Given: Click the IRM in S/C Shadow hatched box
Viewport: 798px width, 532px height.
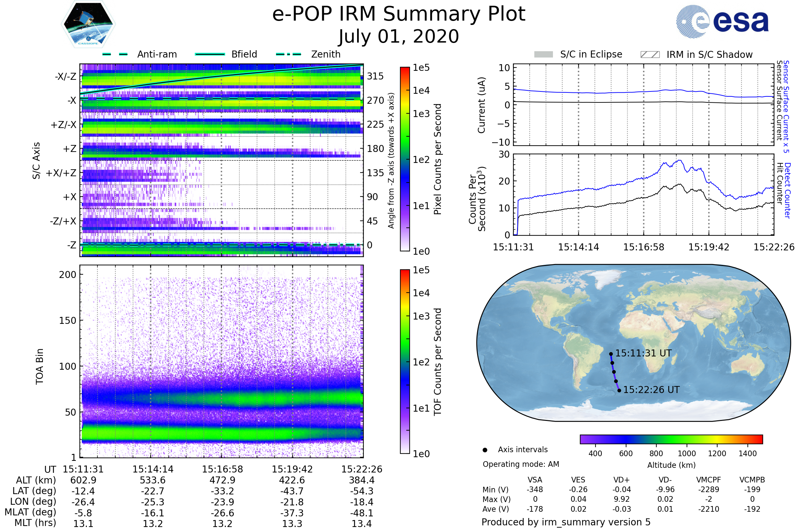Looking at the screenshot, I should [x=650, y=55].
